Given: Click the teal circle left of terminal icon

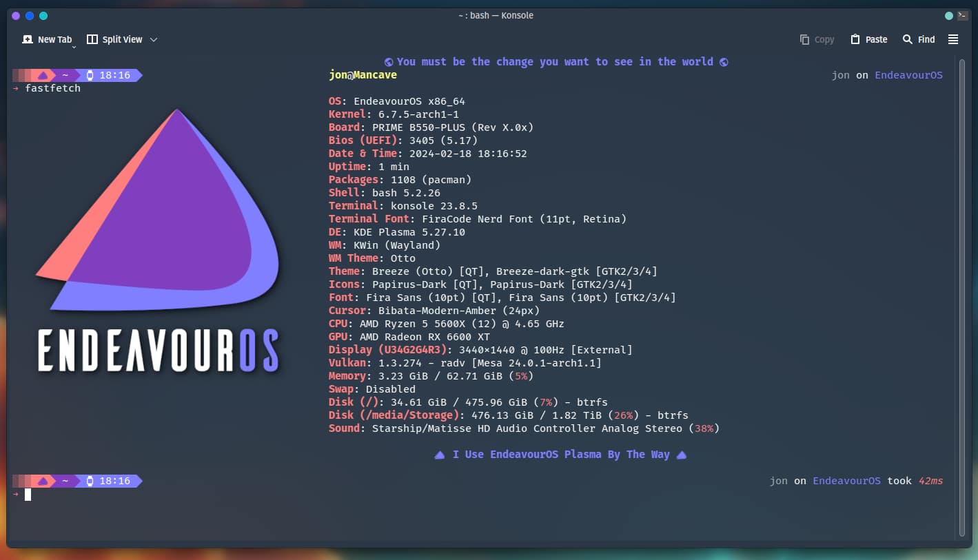Looking at the screenshot, I should pyautogui.click(x=949, y=16).
